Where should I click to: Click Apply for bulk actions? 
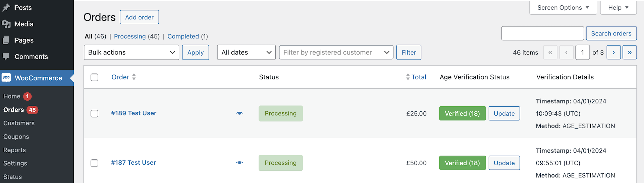point(196,53)
